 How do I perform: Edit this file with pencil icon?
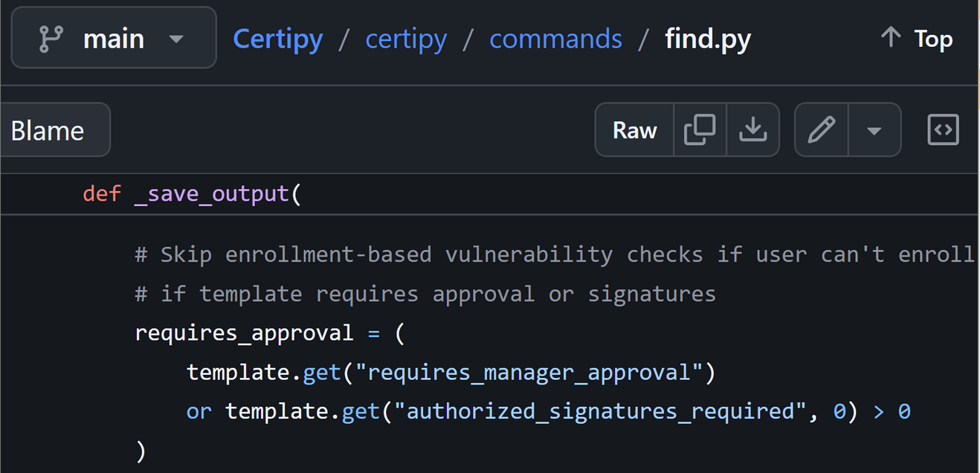pos(821,130)
